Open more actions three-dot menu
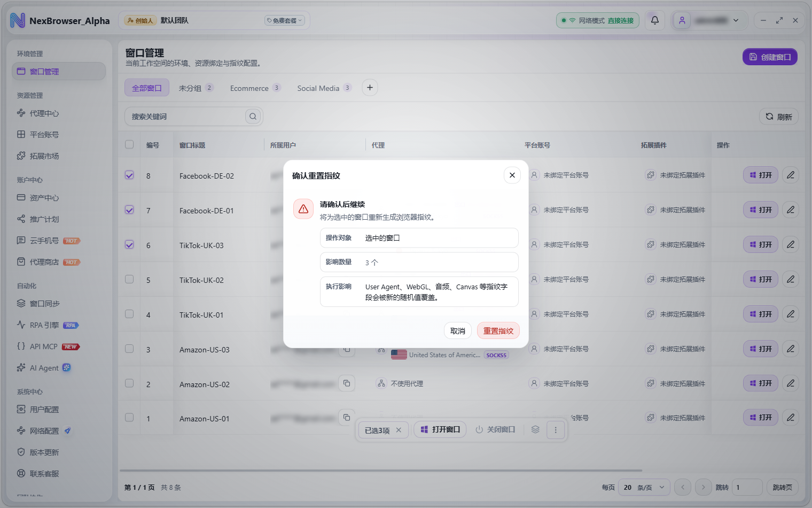This screenshot has height=508, width=812. pos(556,430)
